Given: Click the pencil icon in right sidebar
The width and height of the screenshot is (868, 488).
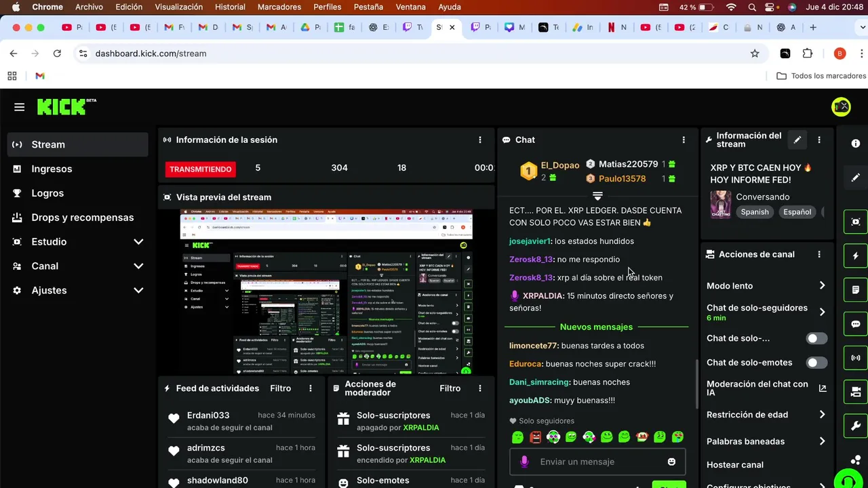Looking at the screenshot, I should (856, 178).
